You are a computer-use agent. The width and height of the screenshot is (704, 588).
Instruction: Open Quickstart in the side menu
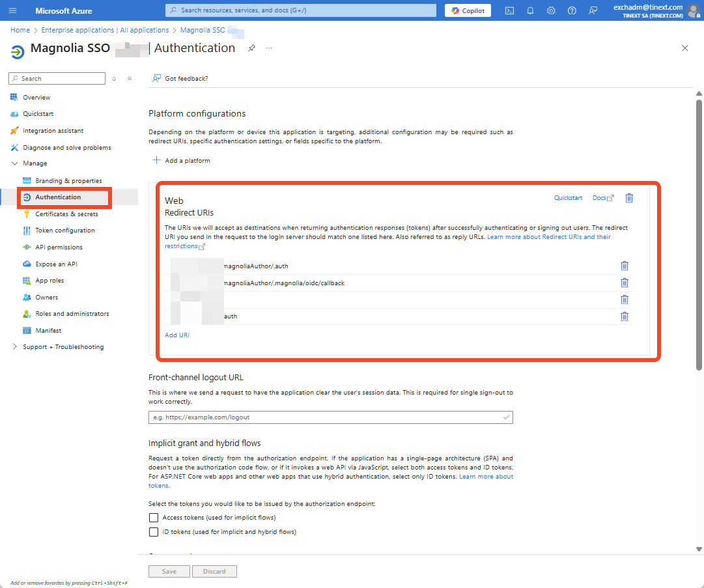click(38, 114)
